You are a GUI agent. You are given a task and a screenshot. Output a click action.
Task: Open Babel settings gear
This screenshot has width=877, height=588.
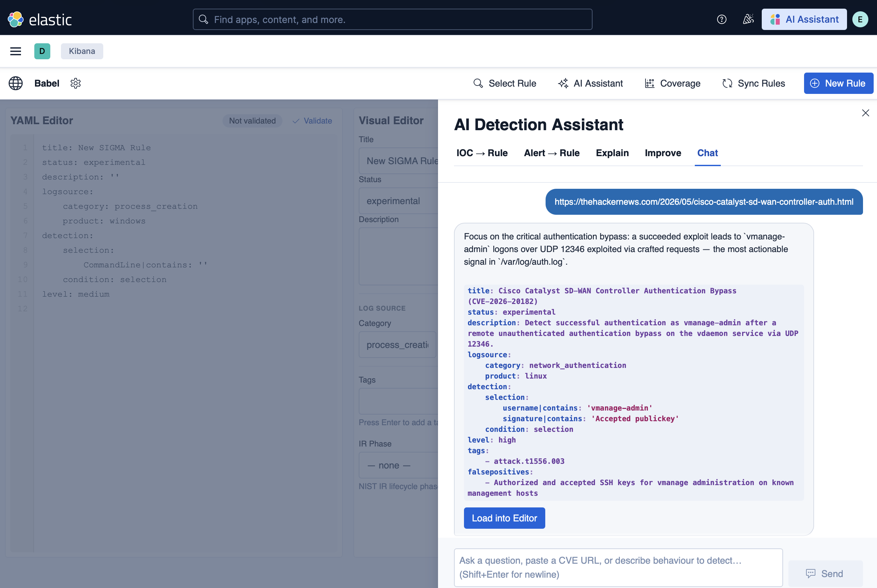[76, 83]
